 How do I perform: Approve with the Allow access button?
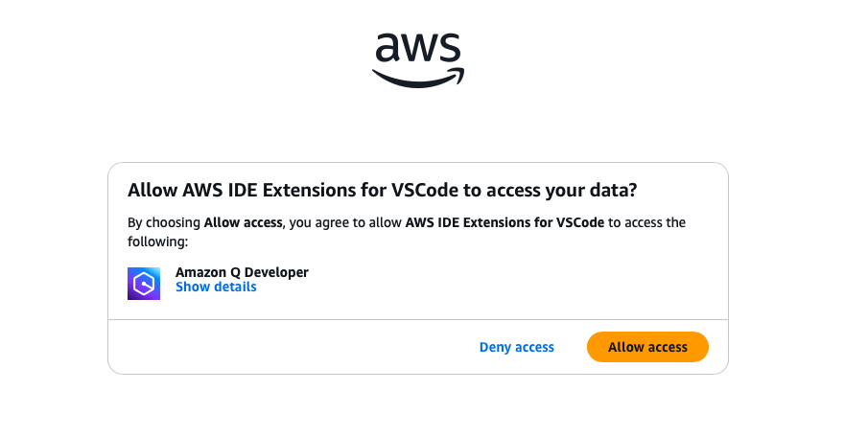[x=647, y=347]
